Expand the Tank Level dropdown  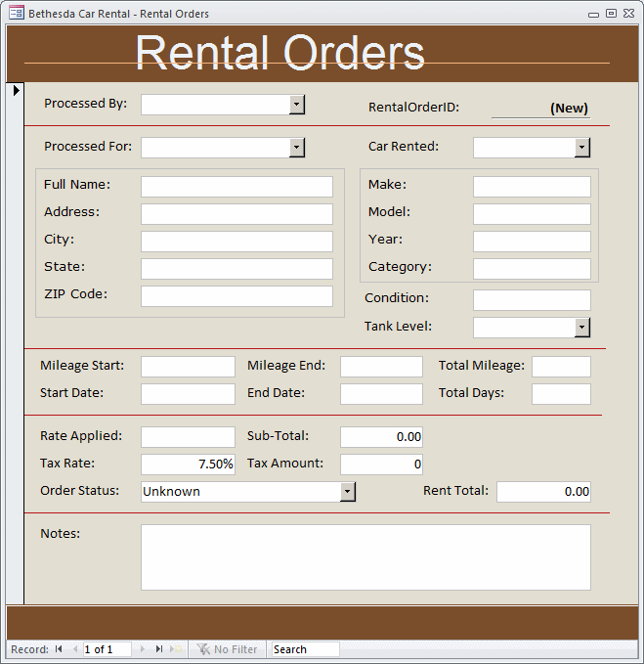[x=582, y=328]
